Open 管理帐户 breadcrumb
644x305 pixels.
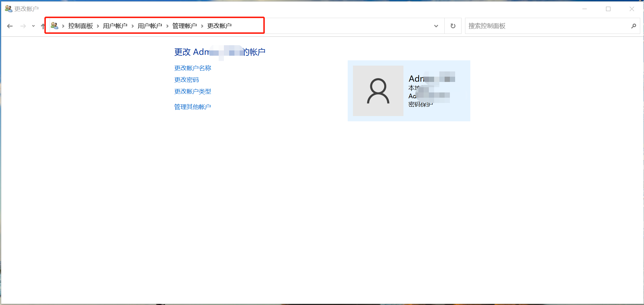(185, 26)
